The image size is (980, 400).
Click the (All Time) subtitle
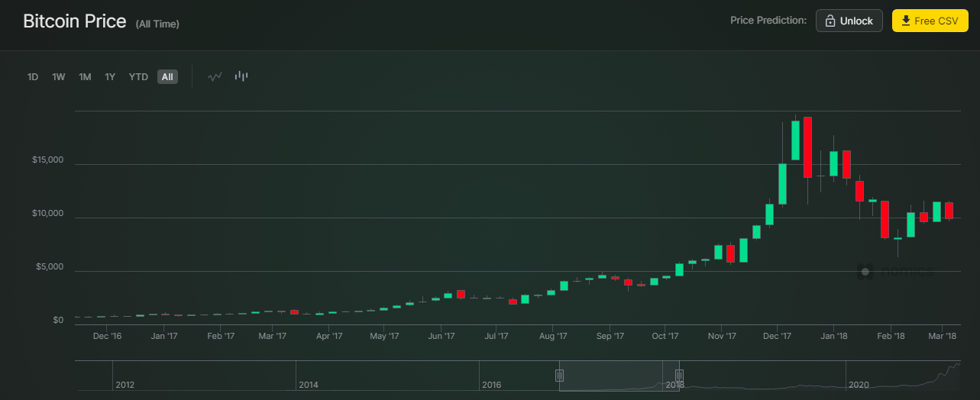coord(157,24)
